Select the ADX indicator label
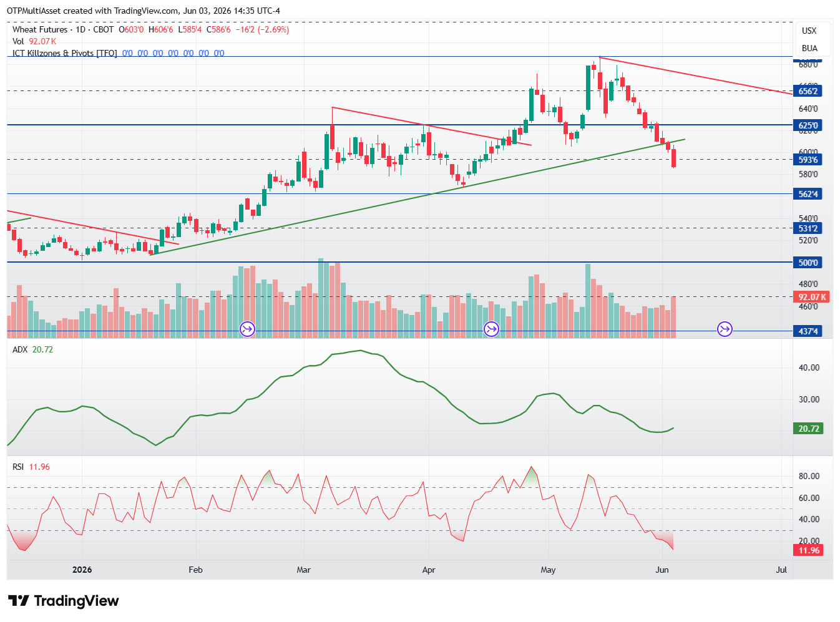840x622 pixels. [20, 349]
